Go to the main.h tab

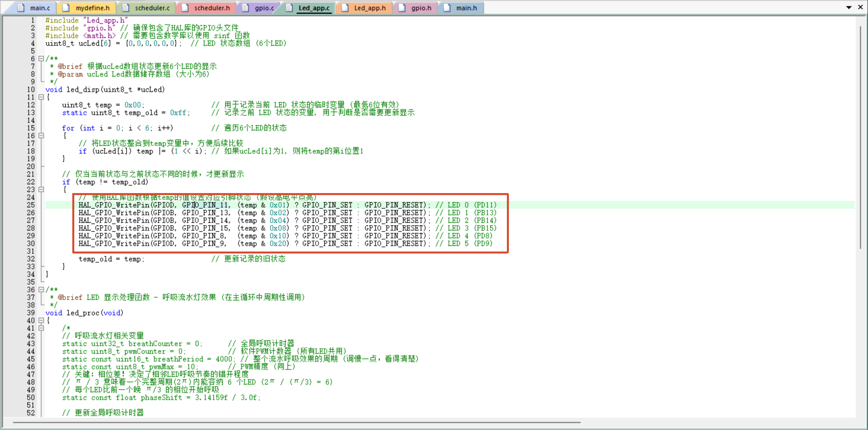click(x=466, y=8)
